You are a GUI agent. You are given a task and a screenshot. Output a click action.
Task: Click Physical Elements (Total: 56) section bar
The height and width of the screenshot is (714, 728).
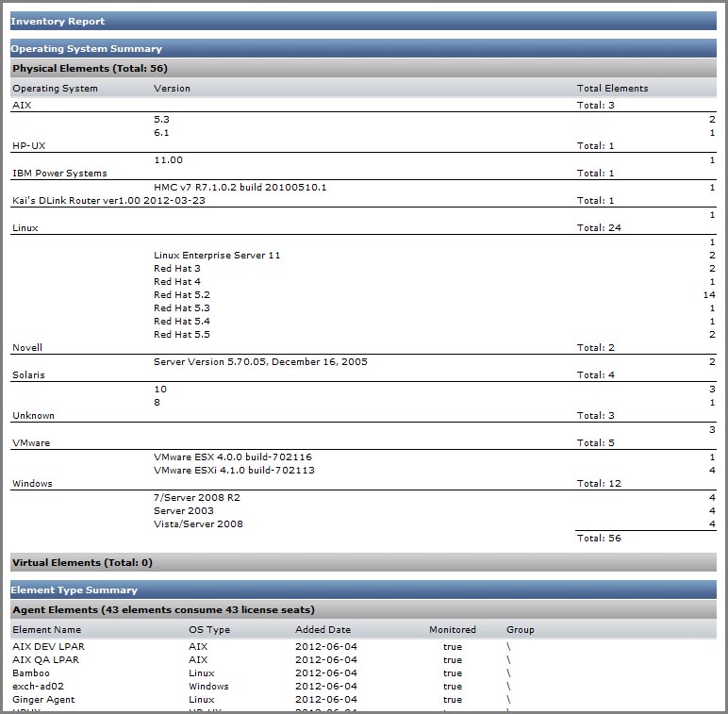[x=364, y=68]
